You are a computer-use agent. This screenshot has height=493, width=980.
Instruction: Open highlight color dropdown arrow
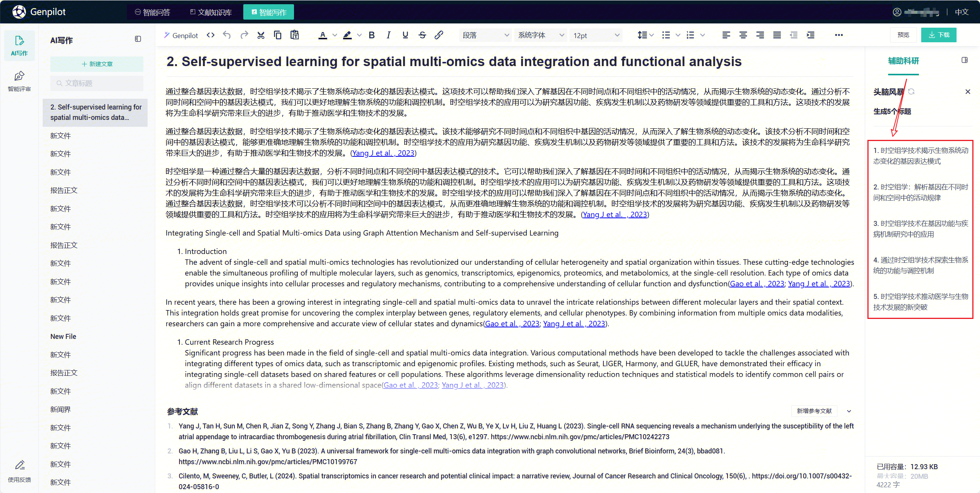pos(359,35)
